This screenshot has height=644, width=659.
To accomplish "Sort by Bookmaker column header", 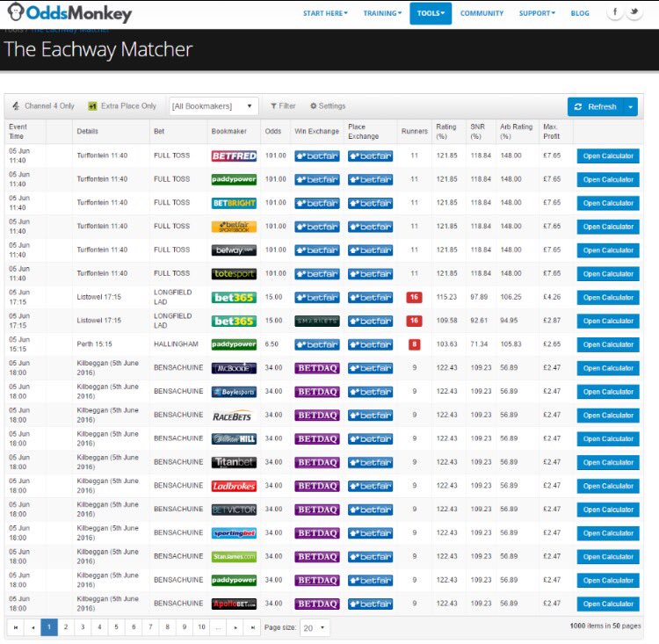I will coord(228,131).
